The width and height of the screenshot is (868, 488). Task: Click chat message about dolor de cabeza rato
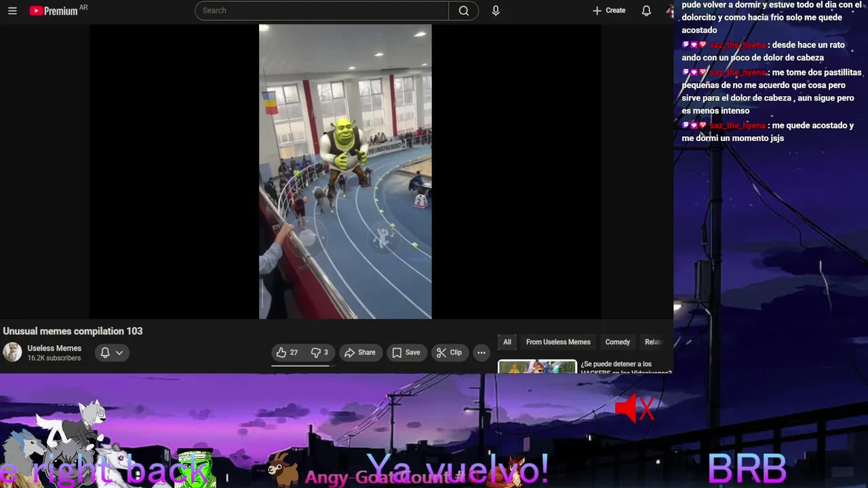[764, 52]
